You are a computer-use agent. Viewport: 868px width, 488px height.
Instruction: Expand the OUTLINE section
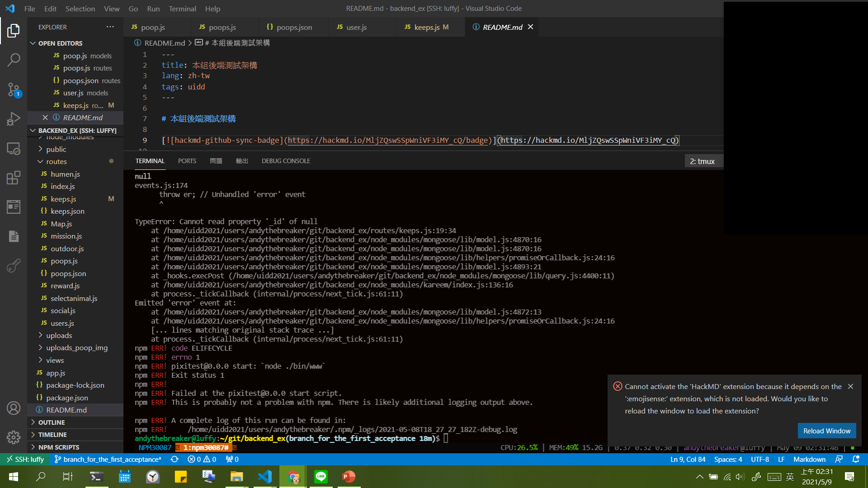pos(52,422)
